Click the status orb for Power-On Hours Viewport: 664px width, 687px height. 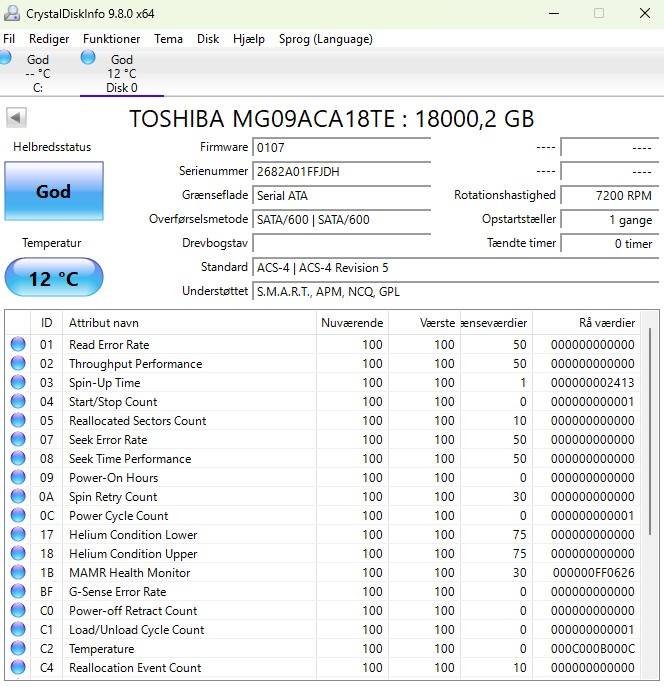[x=18, y=478]
